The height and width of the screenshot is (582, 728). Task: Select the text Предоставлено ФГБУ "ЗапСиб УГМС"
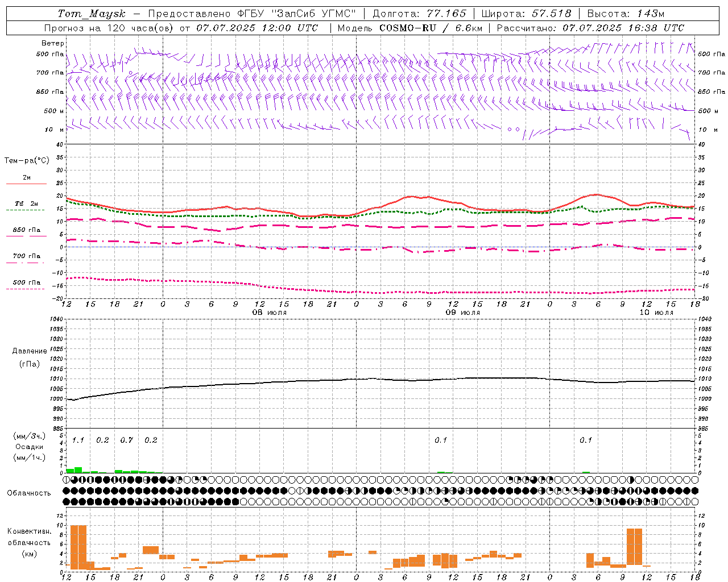click(x=252, y=14)
